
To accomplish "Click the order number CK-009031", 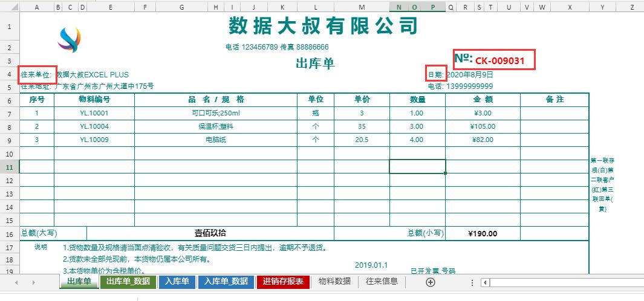I will pyautogui.click(x=500, y=61).
